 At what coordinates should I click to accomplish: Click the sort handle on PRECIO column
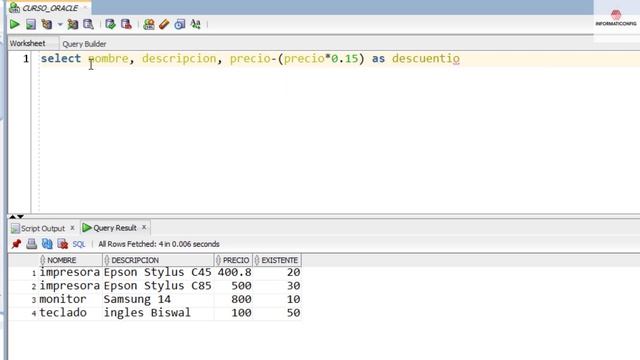(218, 260)
